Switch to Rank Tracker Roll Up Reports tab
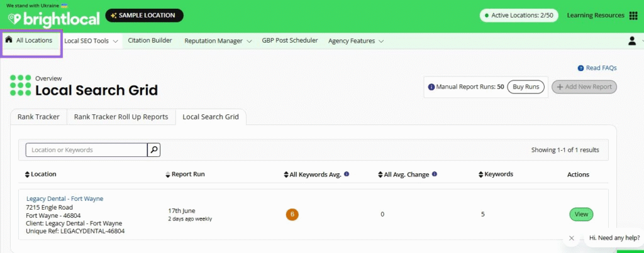 121,117
